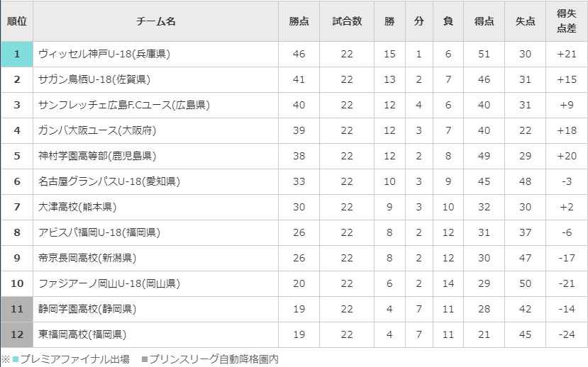Viewport: 588px width, 367px height.
Task: Select team サガン鳥栖U-18(佐賀県)
Action: pos(94,79)
